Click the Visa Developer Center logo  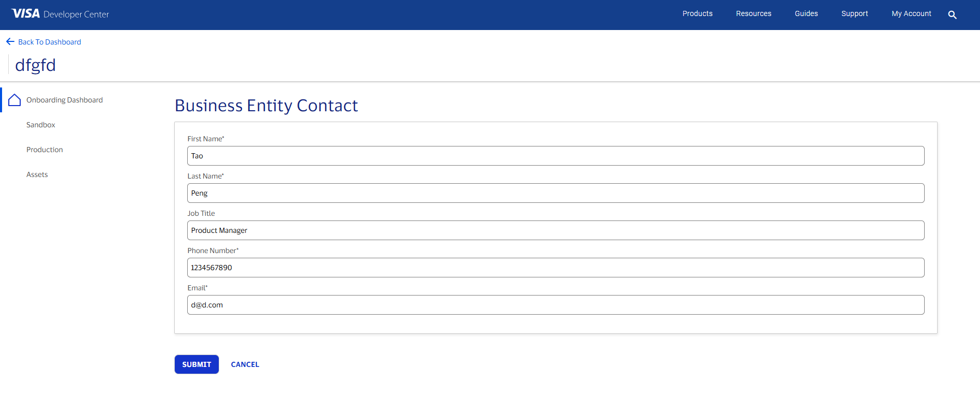point(60,14)
